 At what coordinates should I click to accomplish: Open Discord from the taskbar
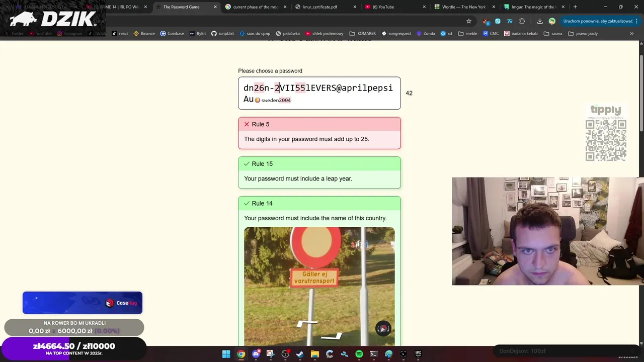pos(256,354)
